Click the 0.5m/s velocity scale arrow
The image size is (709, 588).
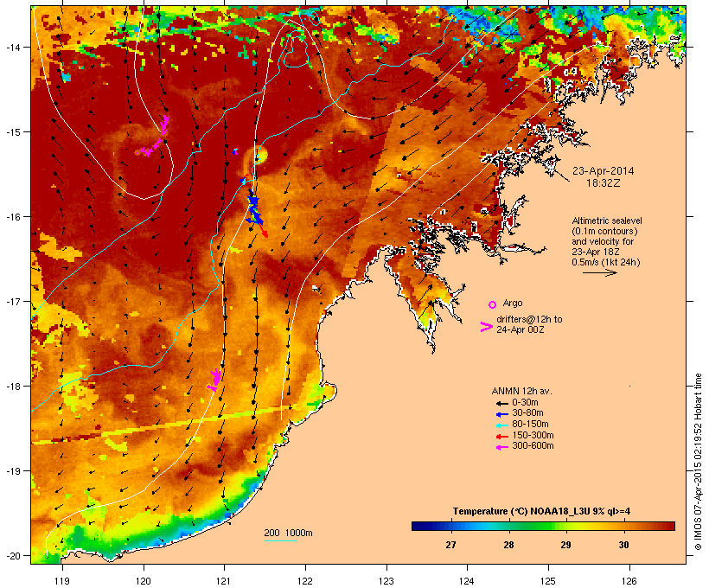click(599, 272)
